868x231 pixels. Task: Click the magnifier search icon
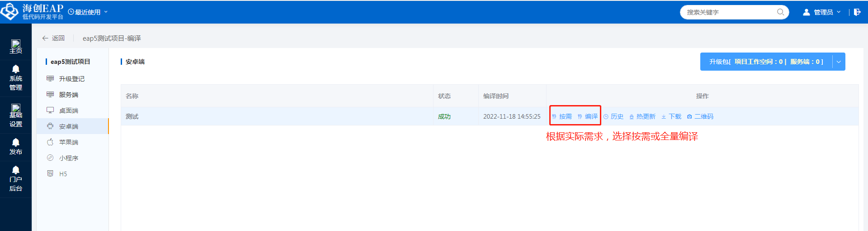click(780, 12)
